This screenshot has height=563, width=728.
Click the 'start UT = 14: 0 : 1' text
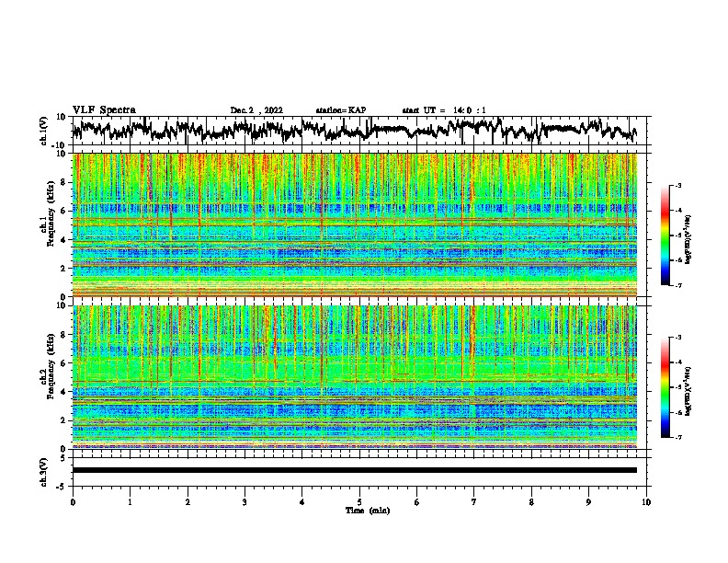[444, 110]
